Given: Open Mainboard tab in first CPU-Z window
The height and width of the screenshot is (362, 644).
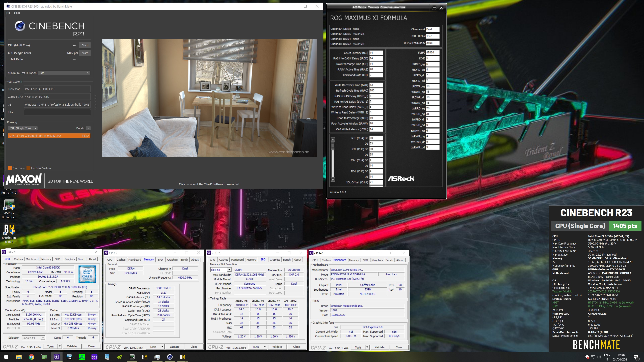Looking at the screenshot, I should coord(32,259).
